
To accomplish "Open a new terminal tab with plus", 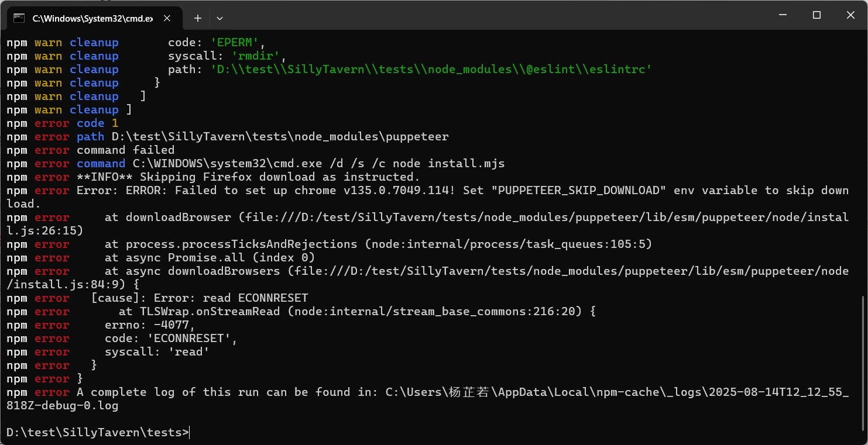I will tap(198, 18).
